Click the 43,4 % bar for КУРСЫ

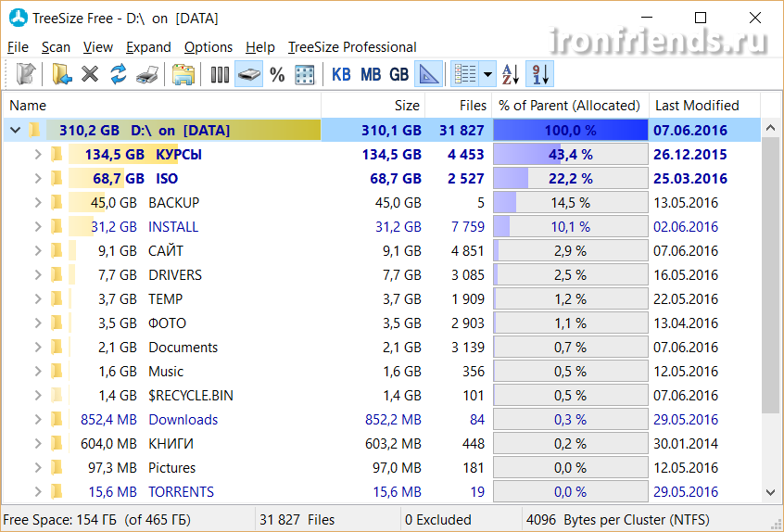570,155
